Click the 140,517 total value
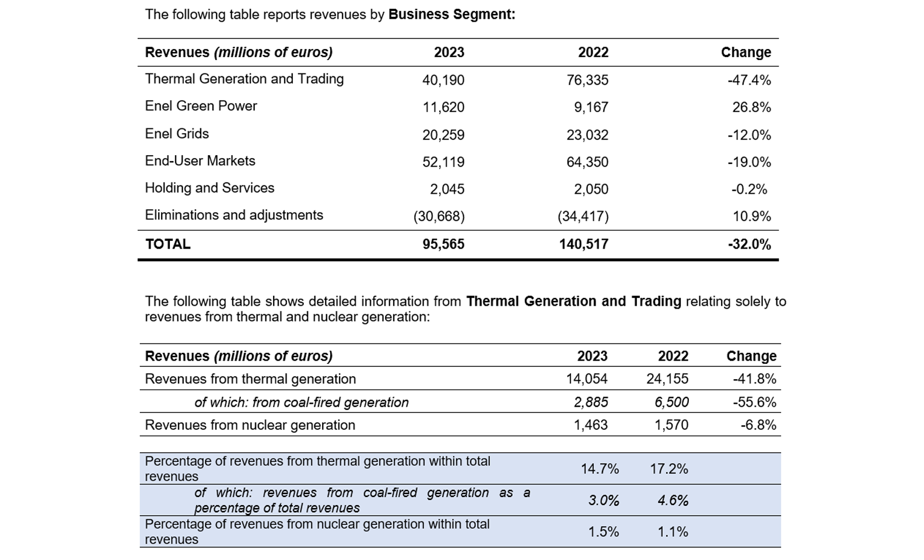The image size is (924, 560). point(584,244)
